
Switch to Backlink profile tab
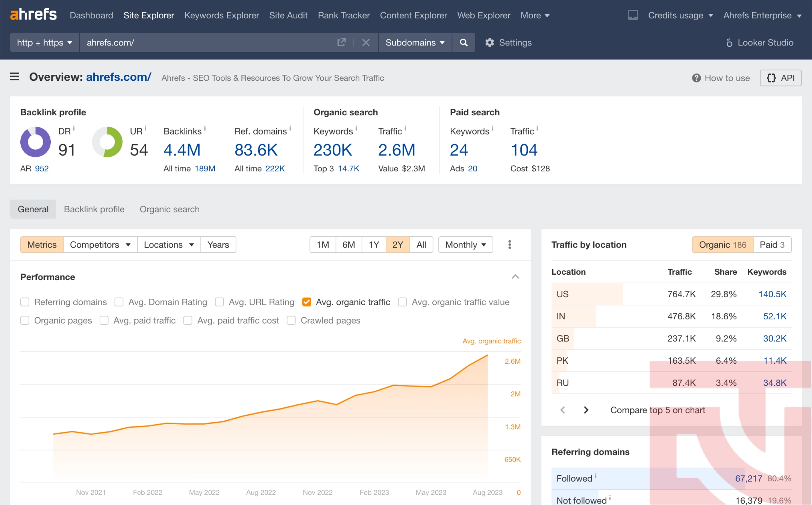tap(94, 209)
